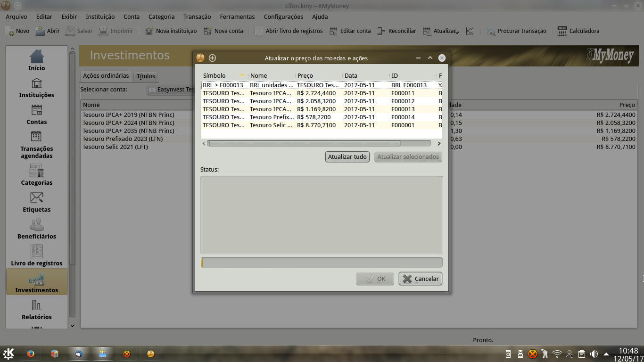This screenshot has height=362, width=644.
Task: Open the Arquivo menu
Action: click(x=16, y=16)
